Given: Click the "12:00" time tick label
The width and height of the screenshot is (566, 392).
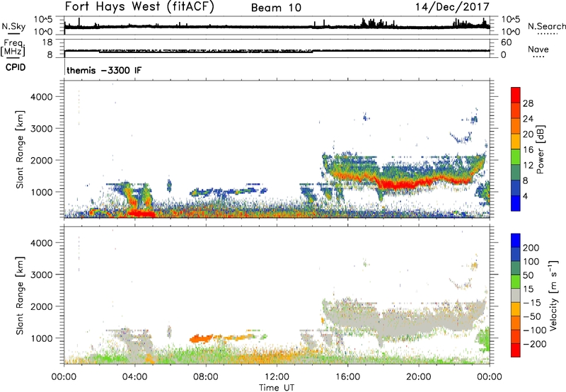Looking at the screenshot, I should (277, 377).
